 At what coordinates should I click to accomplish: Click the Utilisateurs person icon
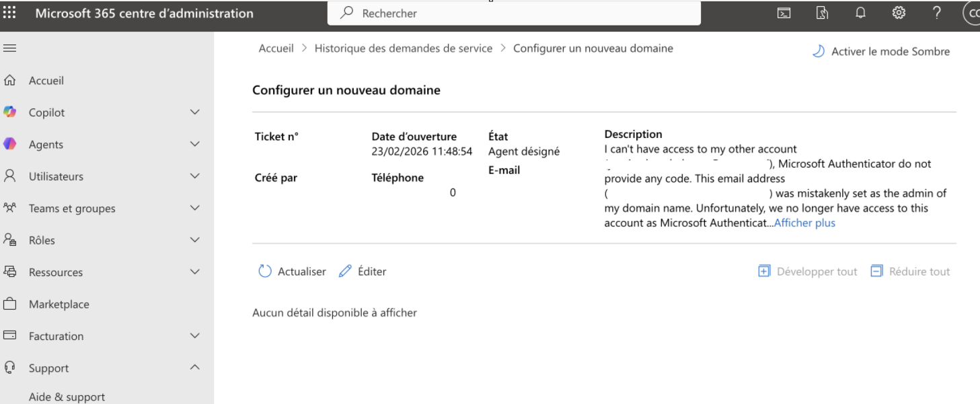click(x=10, y=176)
